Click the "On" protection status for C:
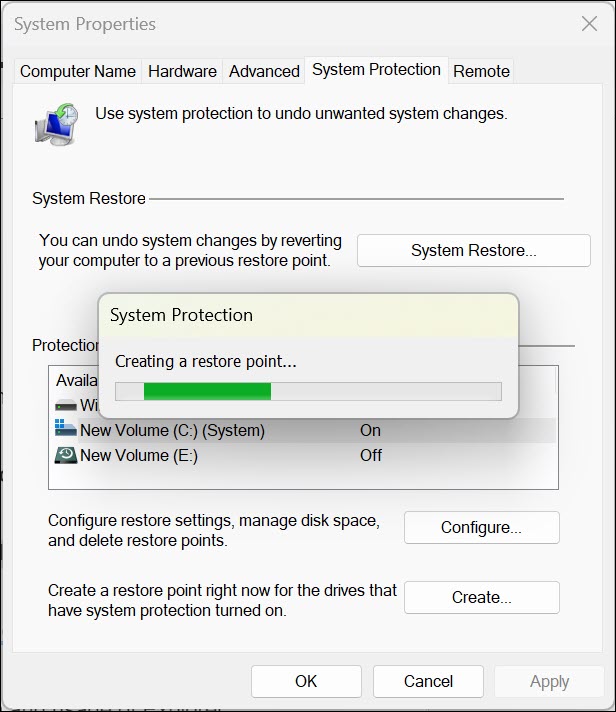Viewport: 616px width, 712px height. pyautogui.click(x=371, y=431)
